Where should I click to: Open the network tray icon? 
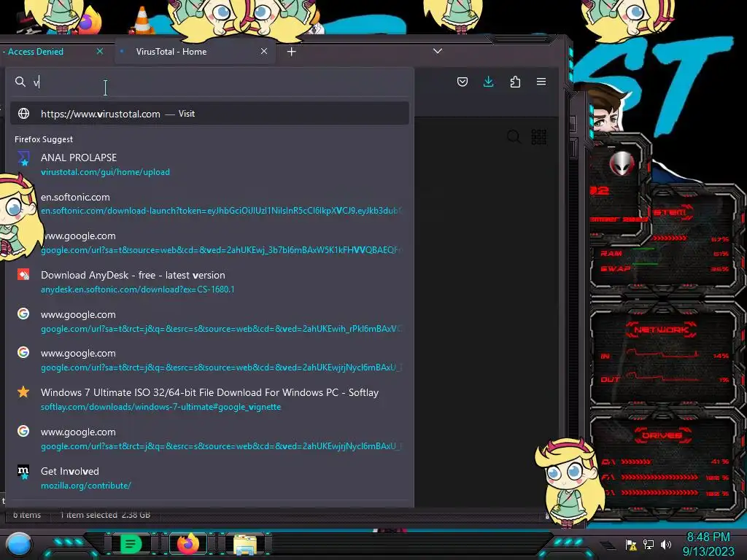click(x=649, y=544)
